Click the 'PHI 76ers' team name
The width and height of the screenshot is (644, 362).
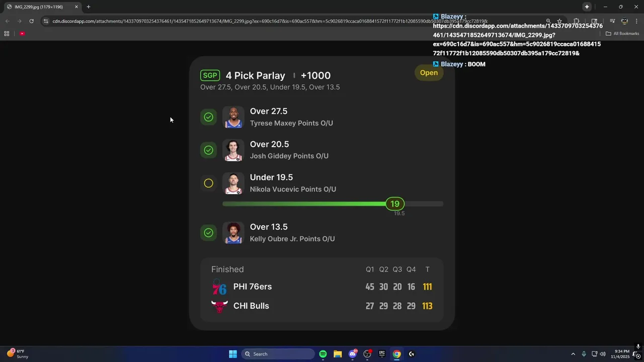[x=253, y=287]
